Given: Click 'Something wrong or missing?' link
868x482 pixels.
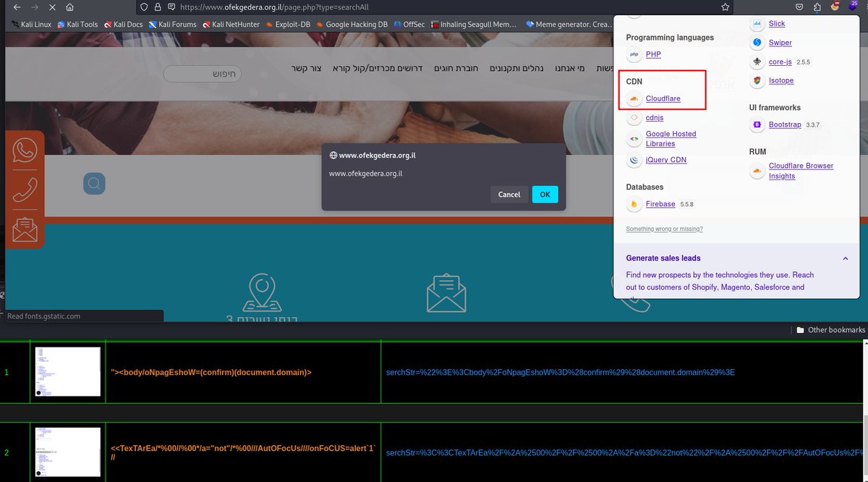Looking at the screenshot, I should [664, 229].
